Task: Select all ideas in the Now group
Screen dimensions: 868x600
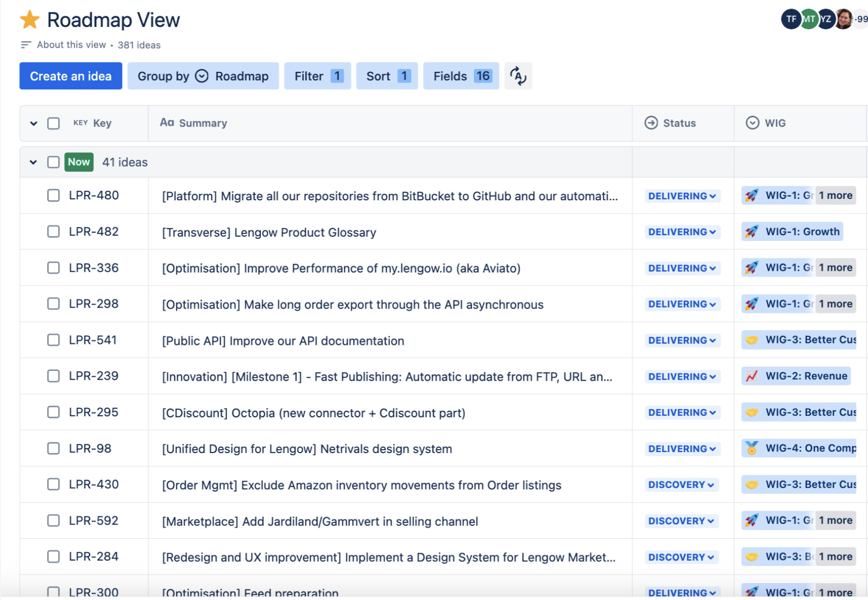Action: [53, 162]
